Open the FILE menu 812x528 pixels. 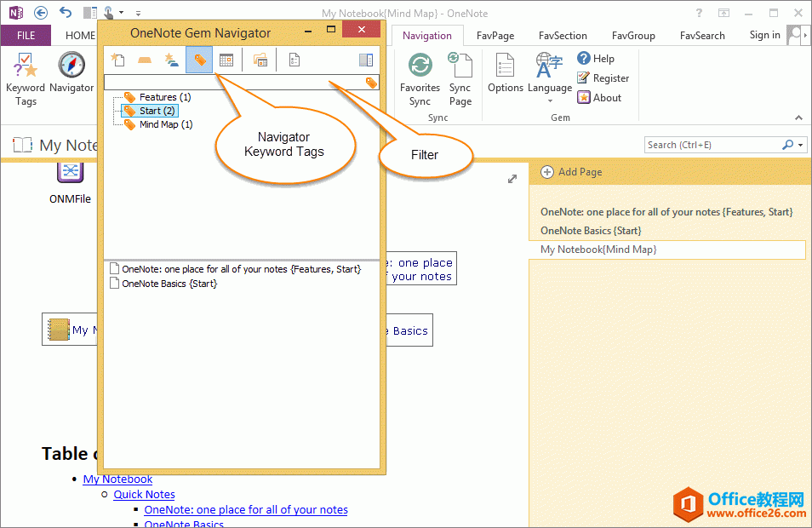coord(26,36)
